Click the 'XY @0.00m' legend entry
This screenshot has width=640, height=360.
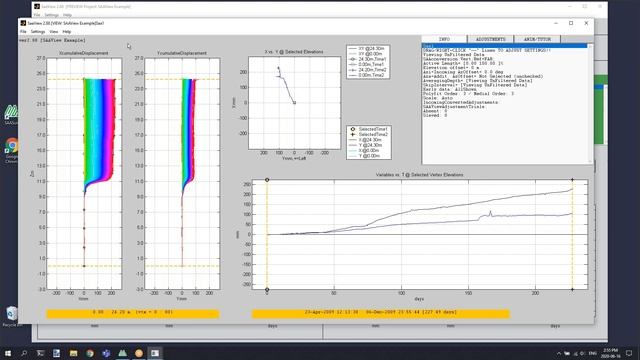(366, 54)
